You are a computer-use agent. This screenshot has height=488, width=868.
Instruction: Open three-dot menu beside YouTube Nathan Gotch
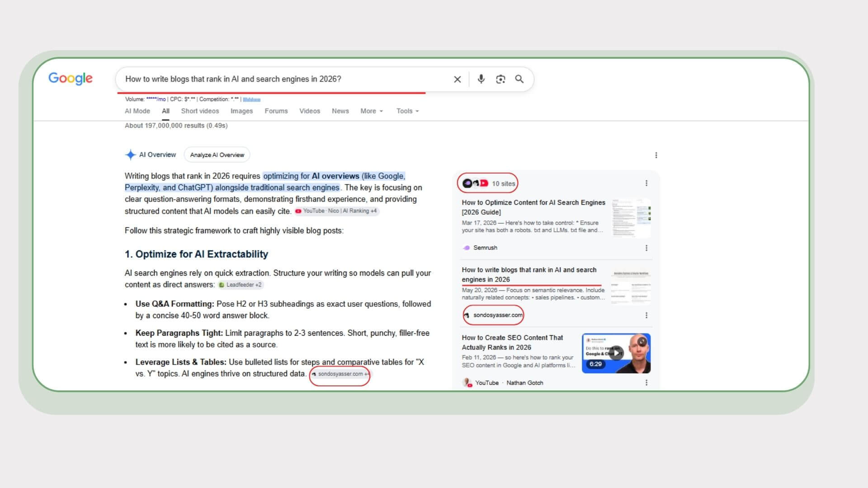(x=646, y=383)
